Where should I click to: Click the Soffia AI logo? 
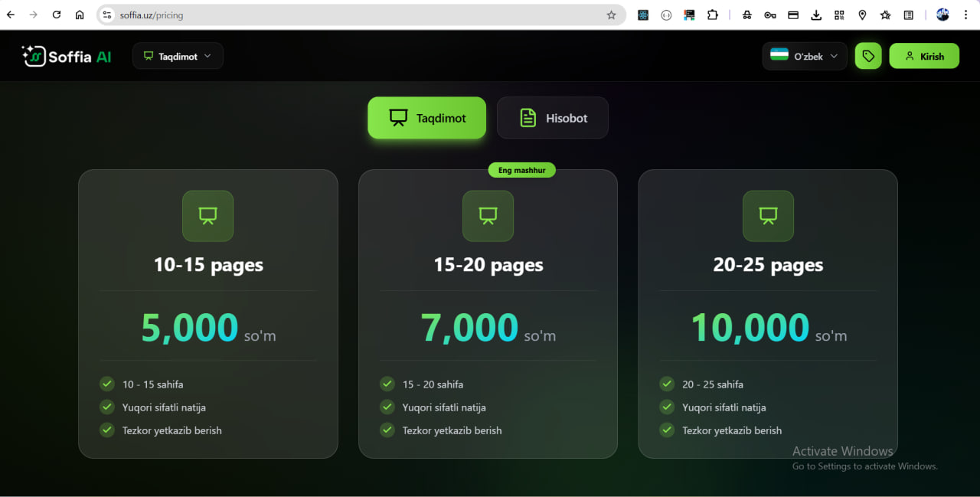pyautogui.click(x=66, y=55)
